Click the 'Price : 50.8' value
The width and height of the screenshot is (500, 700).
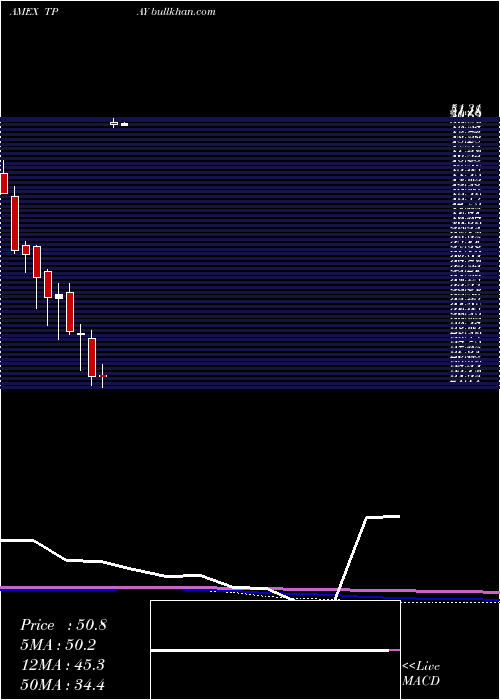63,625
